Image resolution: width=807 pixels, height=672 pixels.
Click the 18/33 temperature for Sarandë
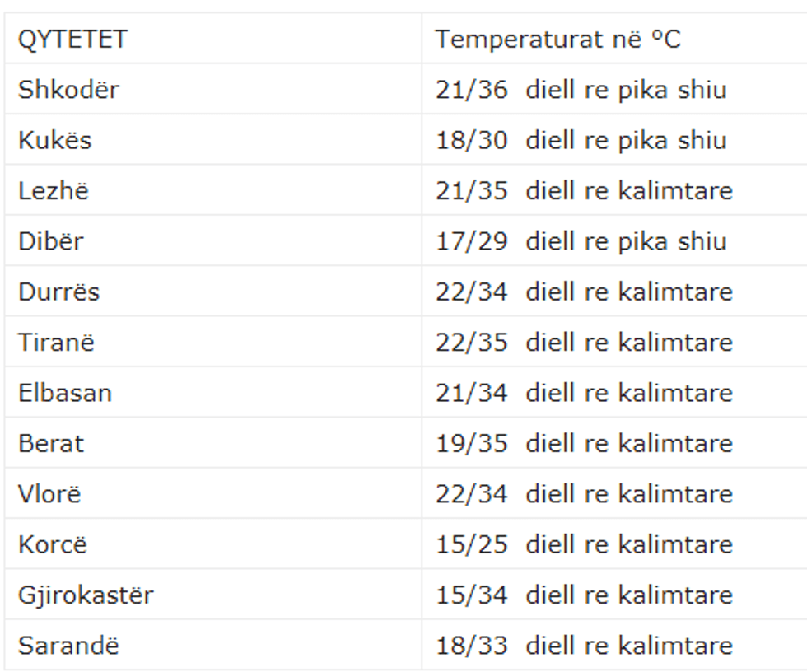pos(472,646)
